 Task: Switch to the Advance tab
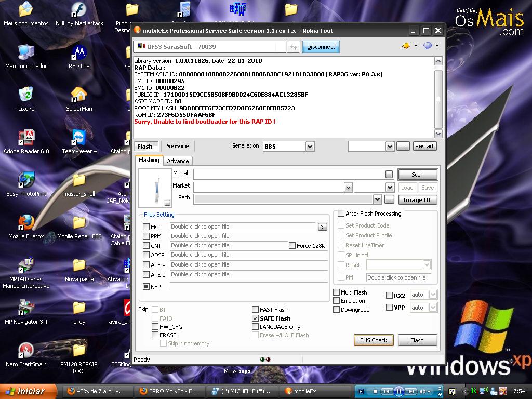click(x=178, y=161)
